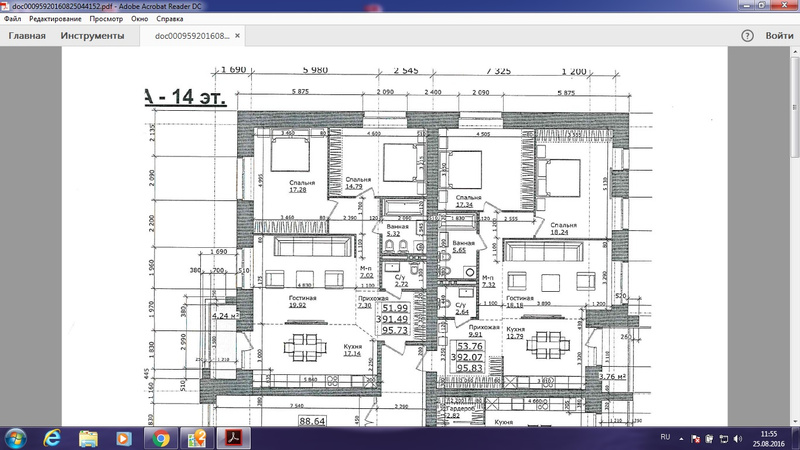Image resolution: width=800 pixels, height=450 pixels.
Task: Show hidden tray icons arrow
Action: point(681,439)
